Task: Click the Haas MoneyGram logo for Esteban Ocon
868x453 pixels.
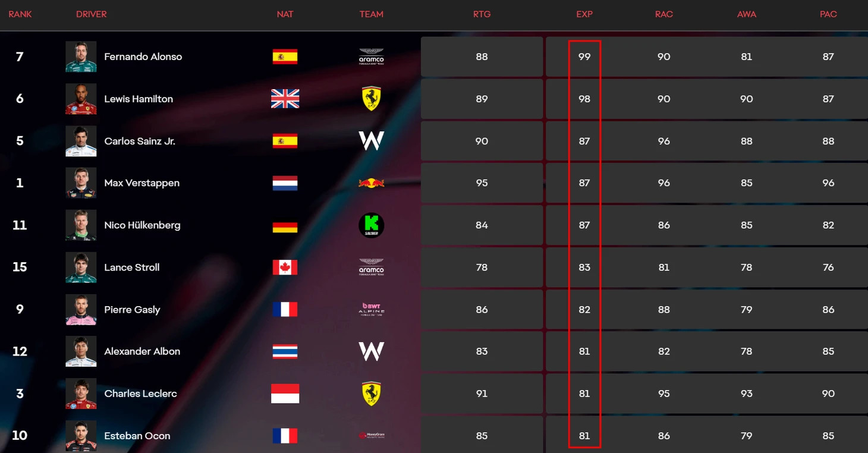Action: [x=371, y=435]
